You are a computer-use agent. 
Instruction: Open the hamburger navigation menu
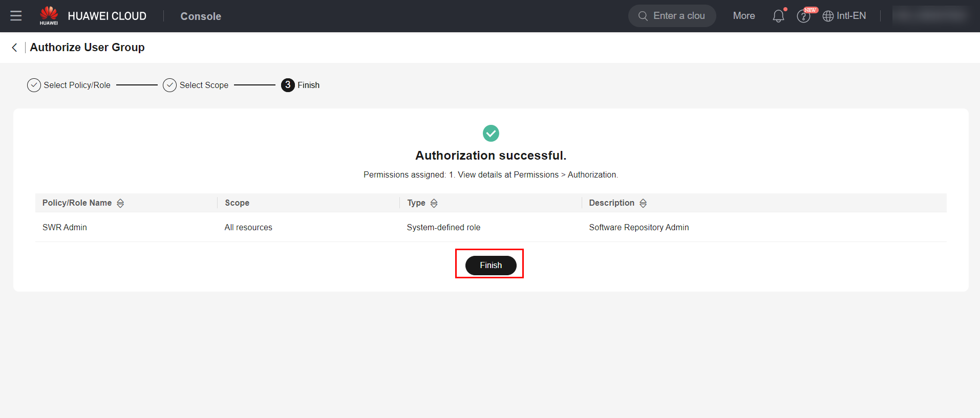click(x=16, y=16)
